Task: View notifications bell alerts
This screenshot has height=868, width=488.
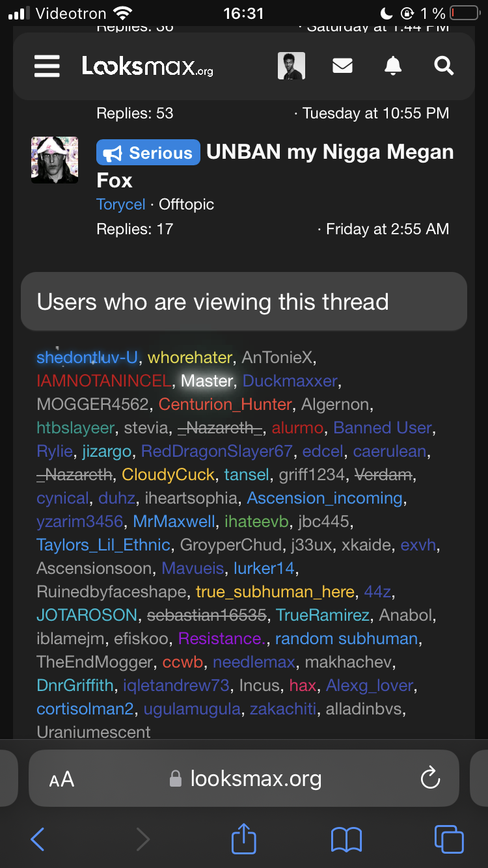Action: point(393,66)
